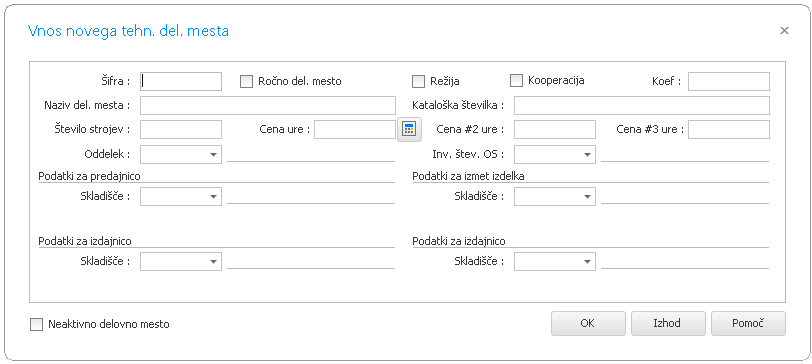The image size is (812, 364).
Task: Click the Kataloška številka field
Action: click(x=642, y=105)
